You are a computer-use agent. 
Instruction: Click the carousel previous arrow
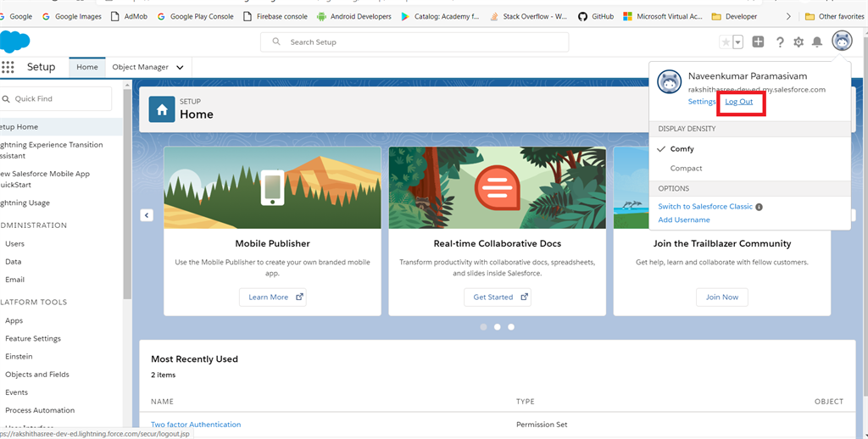point(147,215)
